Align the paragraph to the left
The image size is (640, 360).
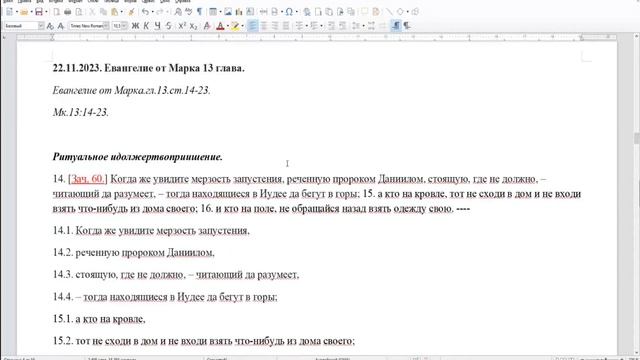tap(253, 26)
